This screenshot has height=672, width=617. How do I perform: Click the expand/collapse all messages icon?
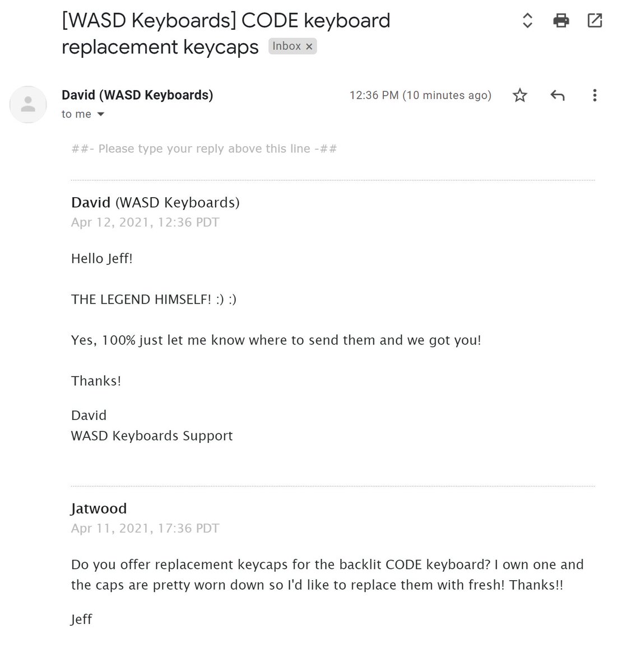(x=527, y=21)
